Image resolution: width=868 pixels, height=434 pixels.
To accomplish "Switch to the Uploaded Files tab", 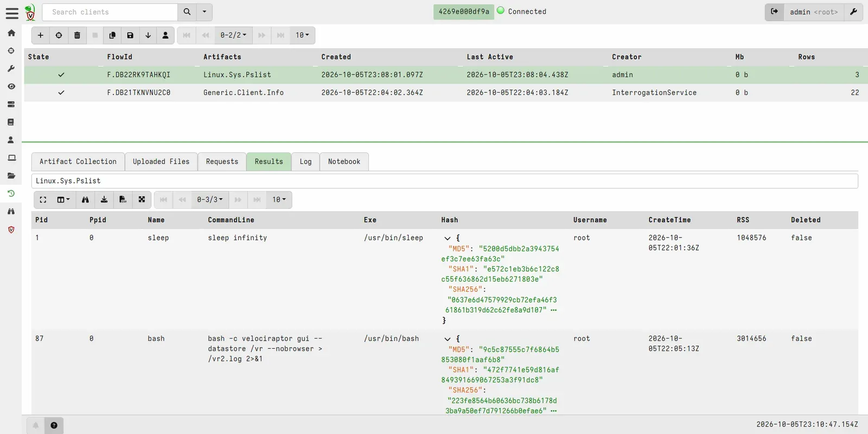I will click(161, 162).
